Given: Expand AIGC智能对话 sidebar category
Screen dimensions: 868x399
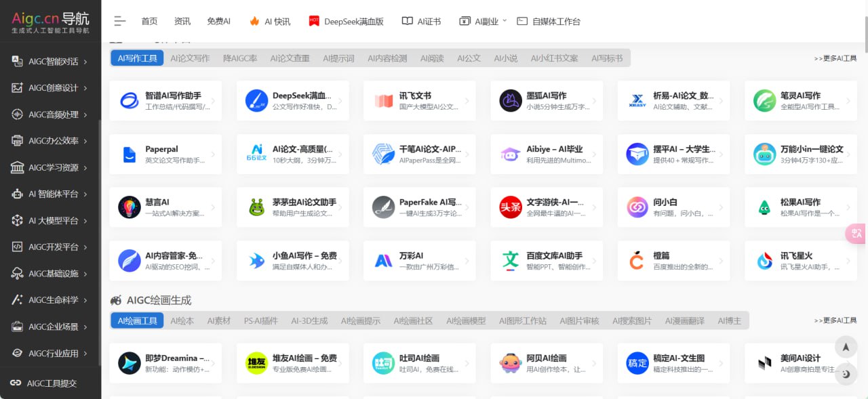Looking at the screenshot, I should click(50, 62).
